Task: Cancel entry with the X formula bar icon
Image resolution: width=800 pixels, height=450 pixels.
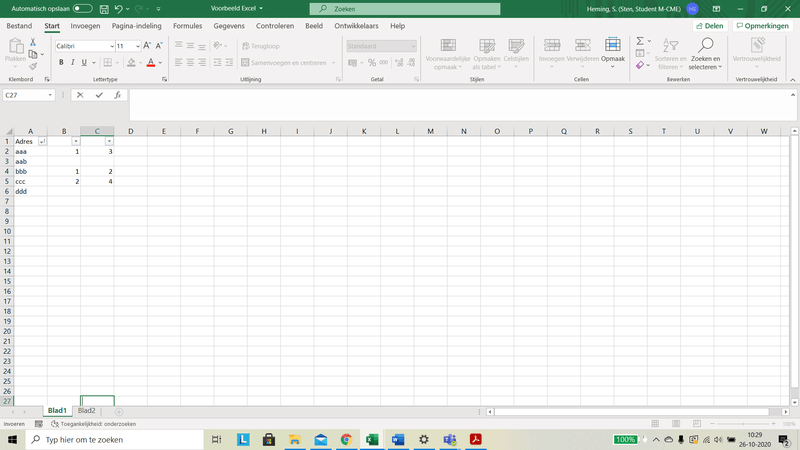Action: click(x=80, y=95)
